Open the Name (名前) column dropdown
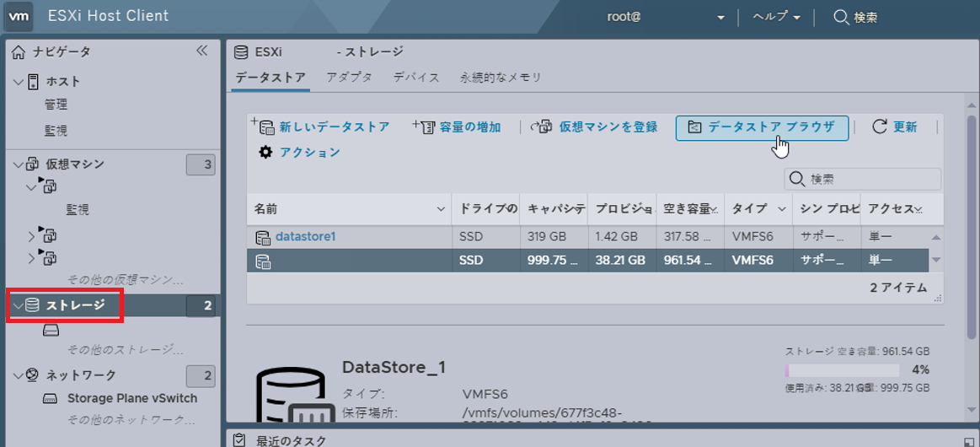The width and height of the screenshot is (980, 447). 441,209
